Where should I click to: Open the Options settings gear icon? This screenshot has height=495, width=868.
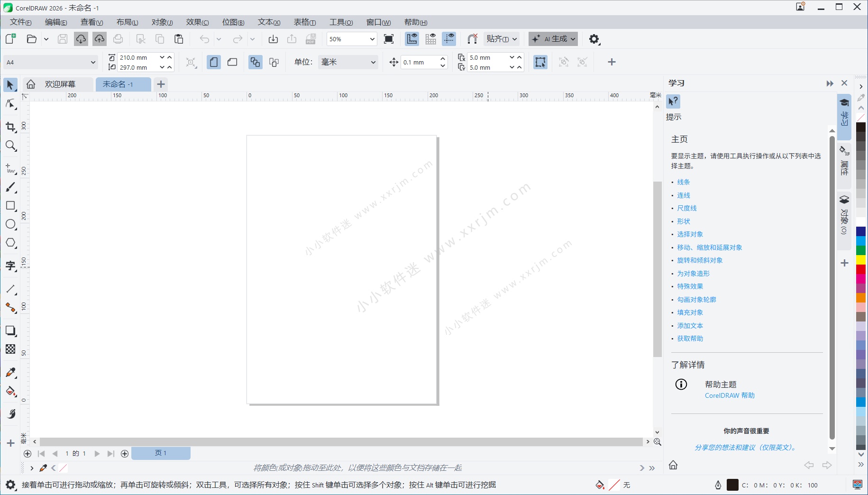(594, 39)
